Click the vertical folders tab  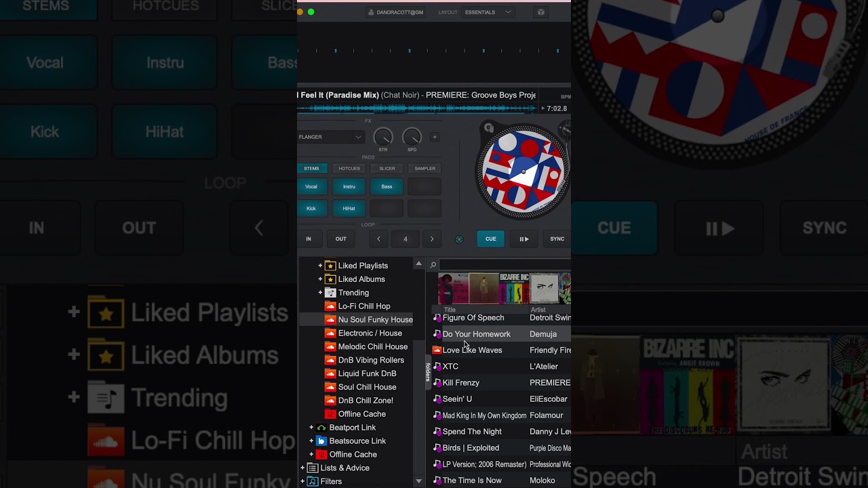click(x=428, y=372)
